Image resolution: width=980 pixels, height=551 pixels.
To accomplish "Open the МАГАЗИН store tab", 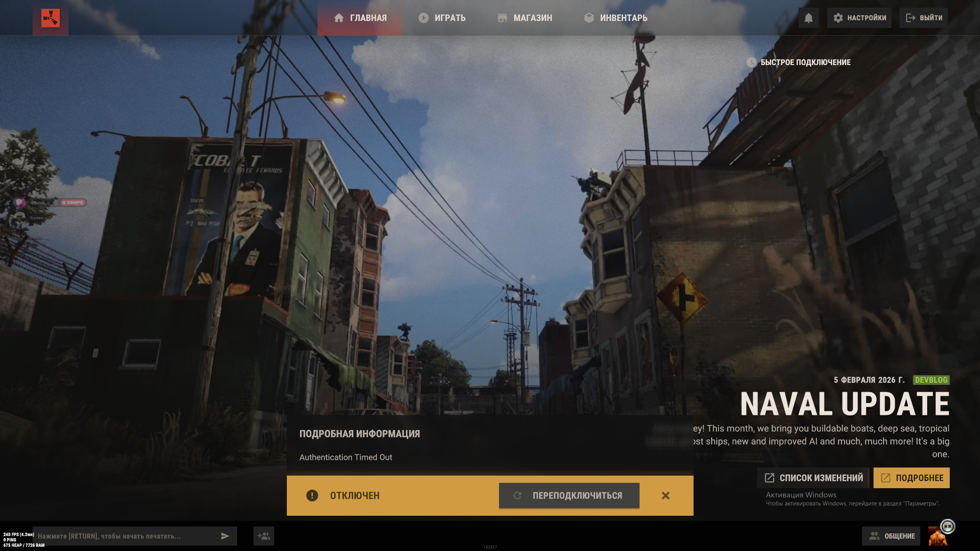I will tap(525, 18).
